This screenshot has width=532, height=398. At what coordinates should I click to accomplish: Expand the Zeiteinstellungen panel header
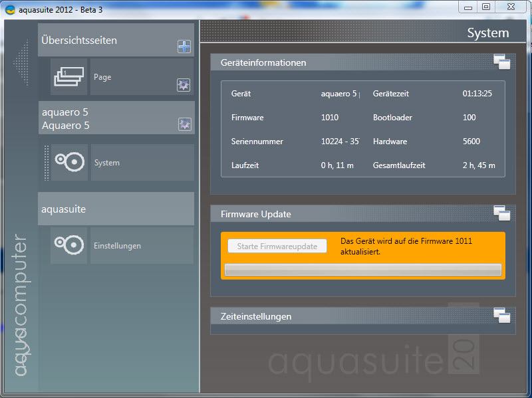click(363, 316)
